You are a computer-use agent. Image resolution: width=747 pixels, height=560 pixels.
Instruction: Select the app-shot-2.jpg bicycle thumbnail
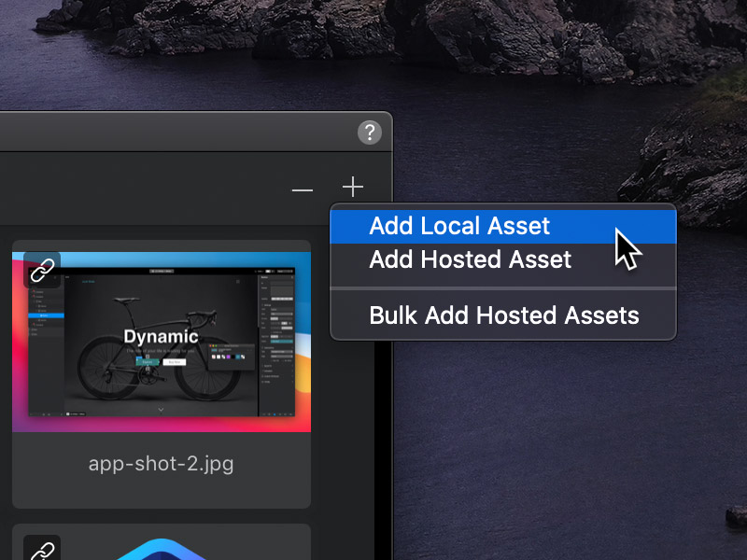coord(162,342)
